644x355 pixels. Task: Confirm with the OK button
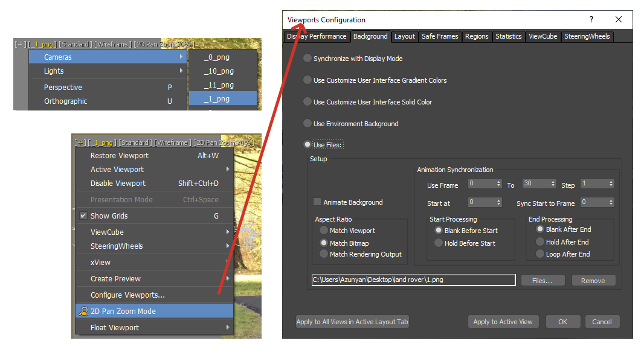pyautogui.click(x=562, y=322)
